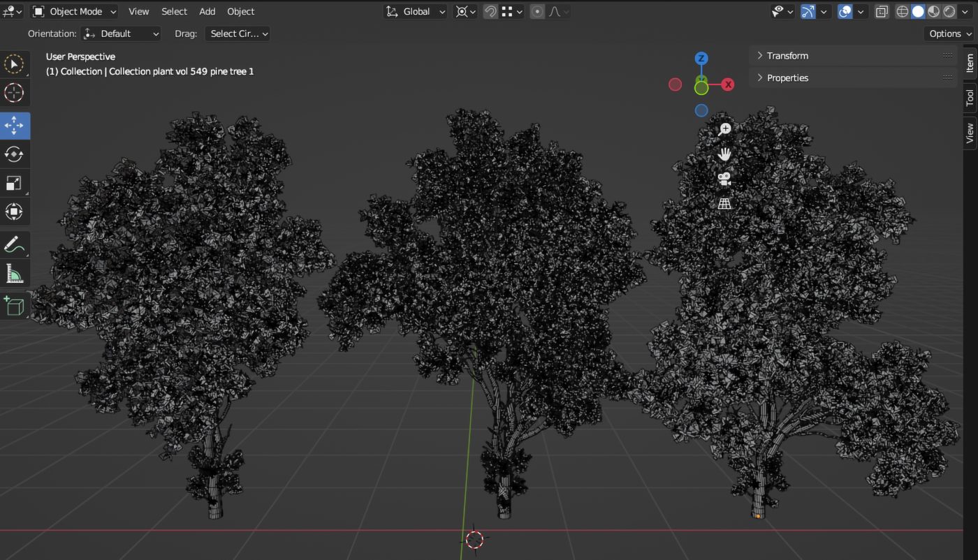
Task: Open the Add menu
Action: 207,11
